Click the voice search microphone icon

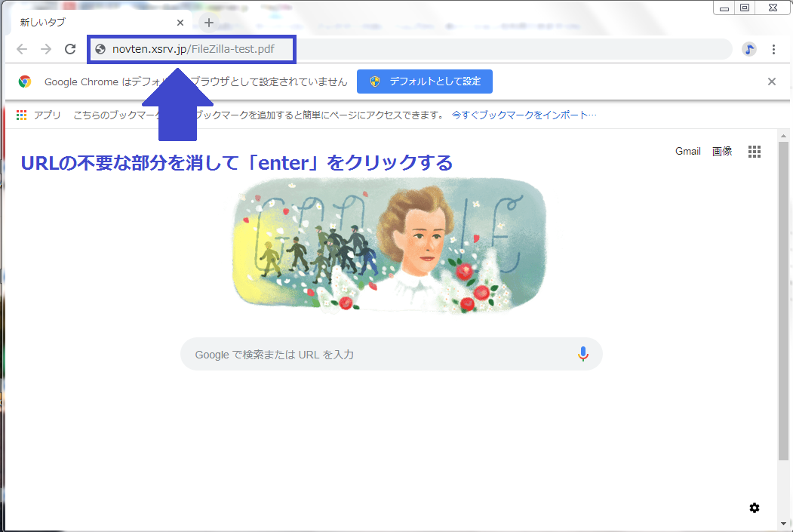[582, 354]
